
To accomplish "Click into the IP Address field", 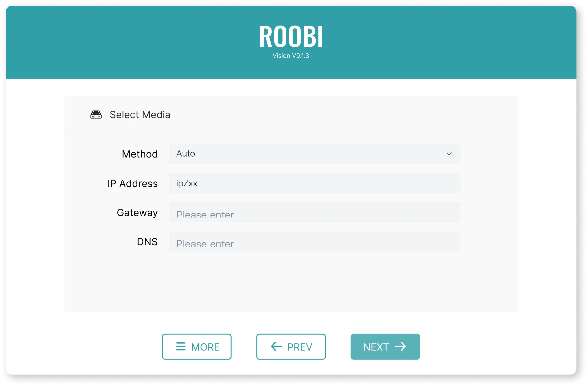I will (314, 183).
